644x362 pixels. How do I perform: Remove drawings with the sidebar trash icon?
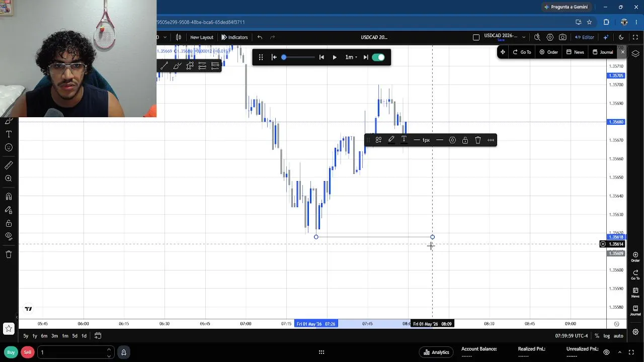pyautogui.click(x=9, y=254)
